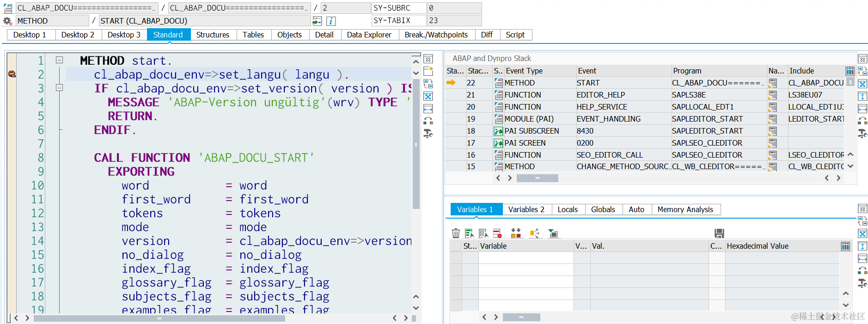Click the down arrow beside the variables table rows
Viewport: 868px width, 324px height.
(x=845, y=305)
